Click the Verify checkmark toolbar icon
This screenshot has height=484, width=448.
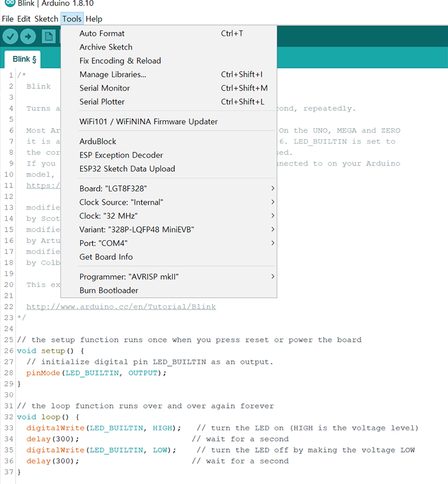tap(10, 37)
